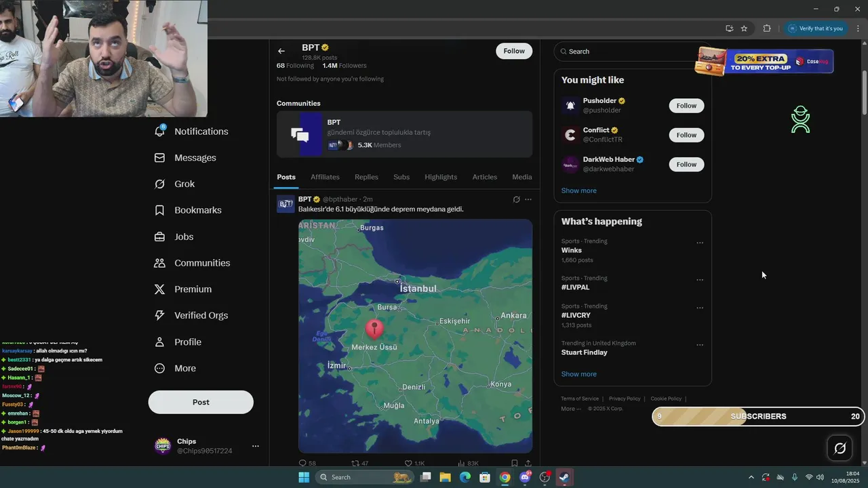Switch to the Affiliates tab
Viewport: 868px width, 488px height.
coord(325,177)
